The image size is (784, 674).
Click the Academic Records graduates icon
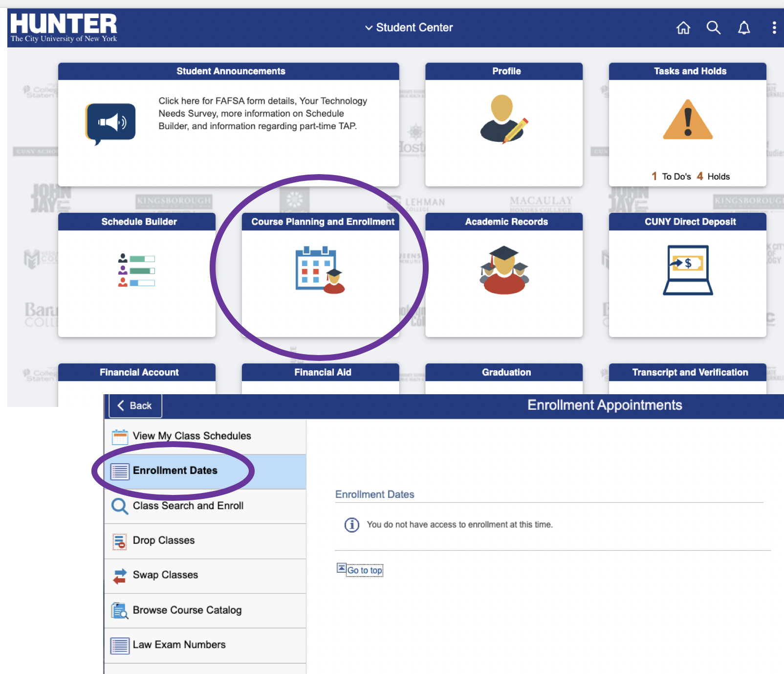coord(503,270)
